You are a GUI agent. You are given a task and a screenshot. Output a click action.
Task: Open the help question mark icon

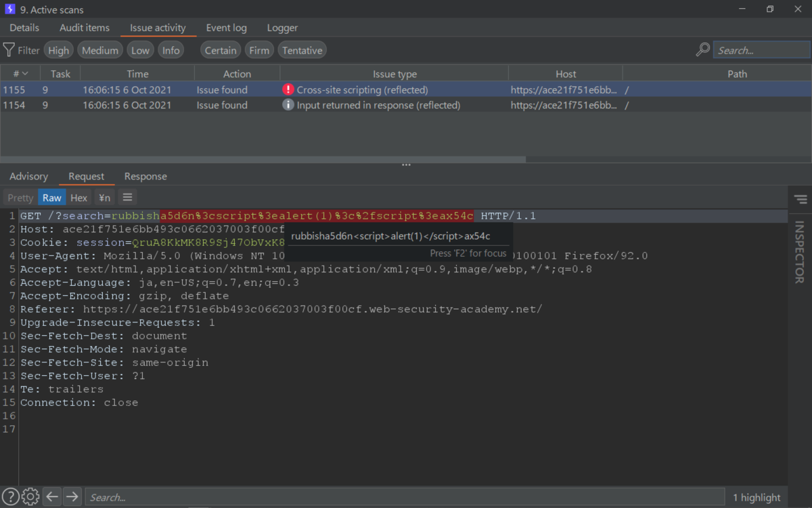10,497
